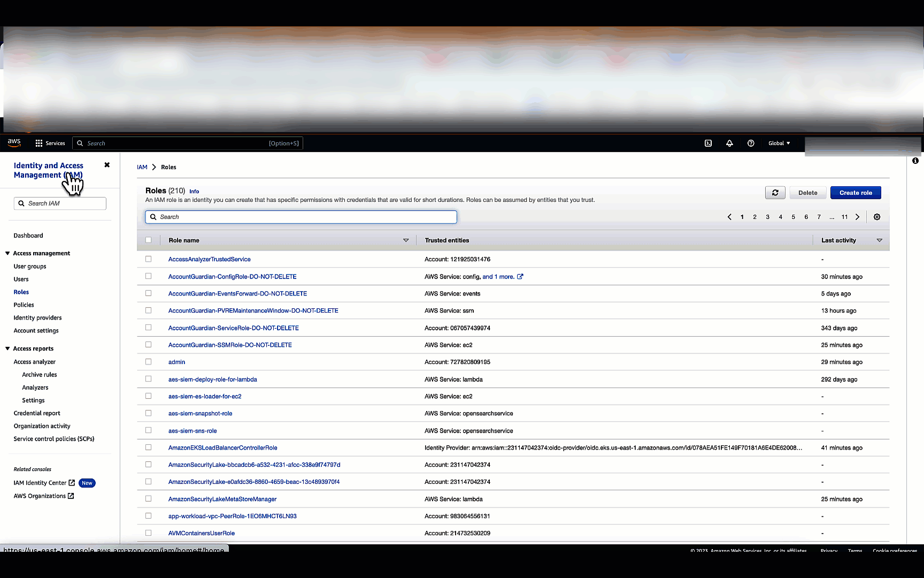This screenshot has width=924, height=578.
Task: Click the IAM breadcrumb link
Action: coord(142,167)
